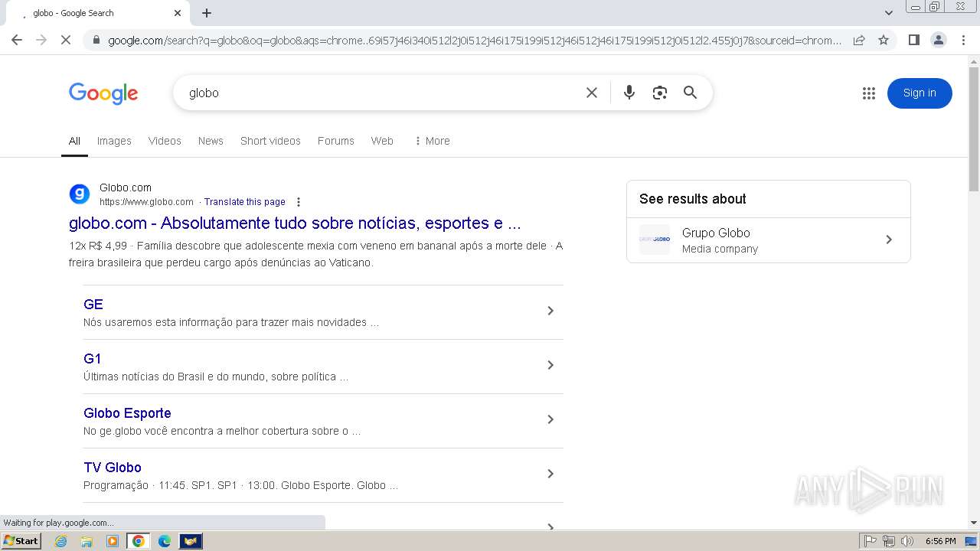Switch to the Web tab

(x=382, y=141)
